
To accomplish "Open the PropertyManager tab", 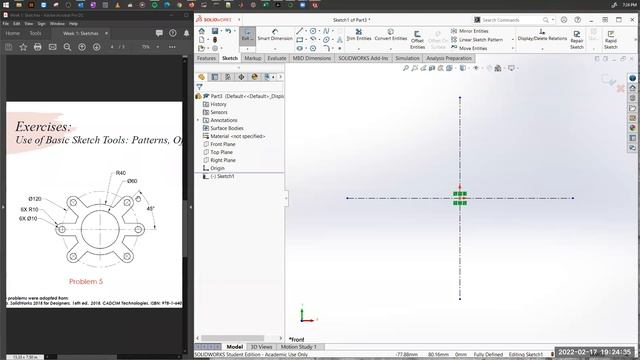I will [x=215, y=77].
